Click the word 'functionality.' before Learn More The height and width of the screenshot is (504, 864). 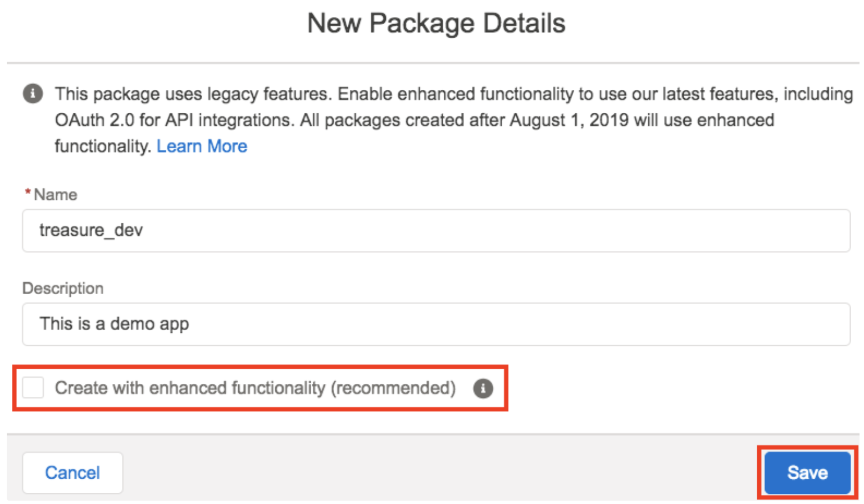[103, 146]
